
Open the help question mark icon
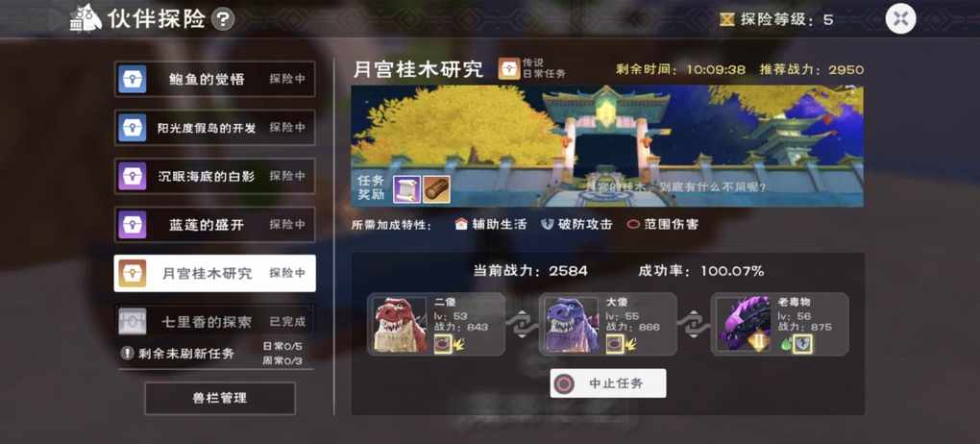pos(223,19)
